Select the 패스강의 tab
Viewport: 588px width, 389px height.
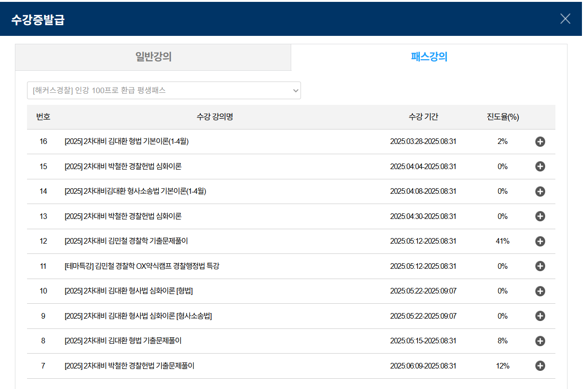click(429, 57)
